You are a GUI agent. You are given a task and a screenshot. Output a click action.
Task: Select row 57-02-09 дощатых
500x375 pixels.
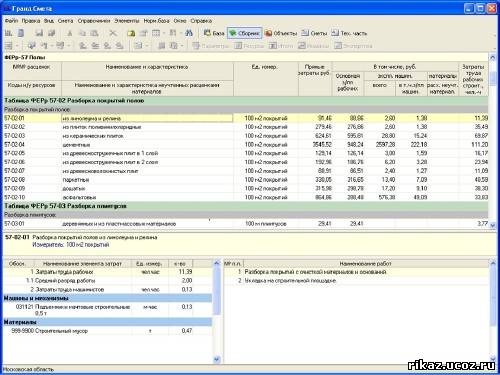[x=246, y=188]
